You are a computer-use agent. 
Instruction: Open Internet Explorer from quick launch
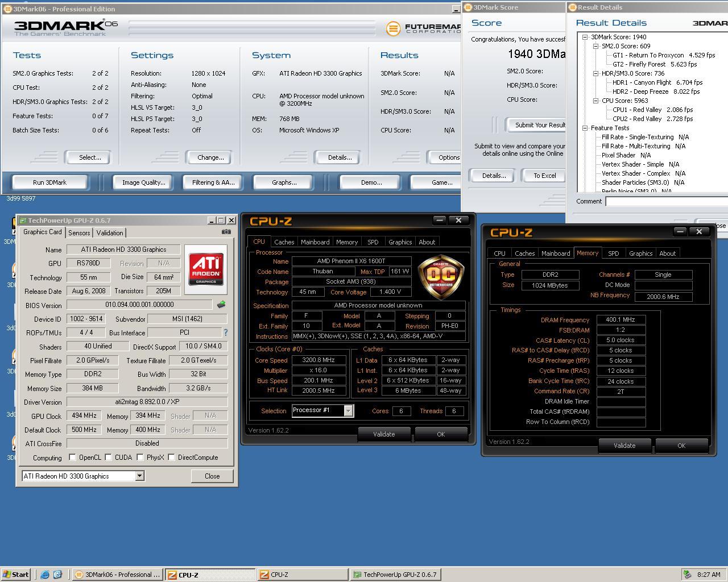(45, 575)
